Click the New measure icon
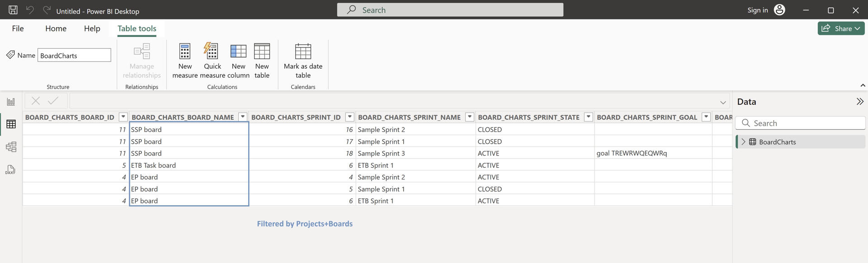 [x=185, y=52]
